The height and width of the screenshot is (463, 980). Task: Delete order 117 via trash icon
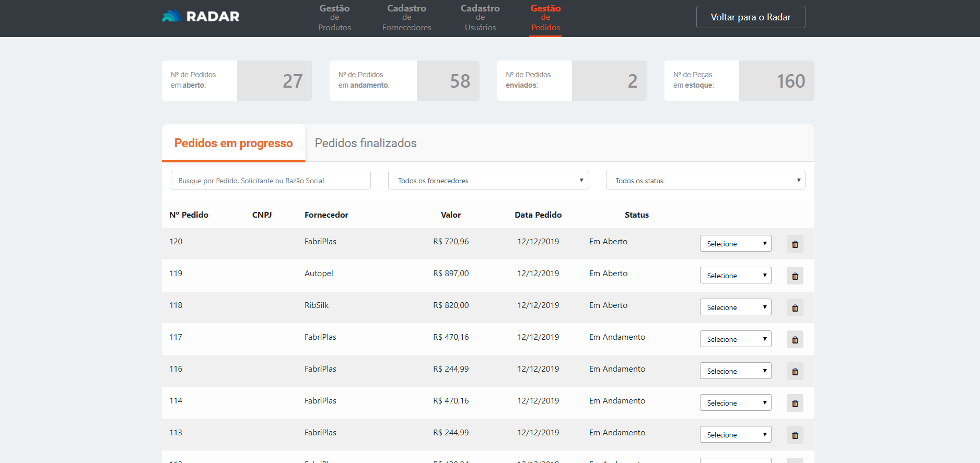click(x=795, y=339)
